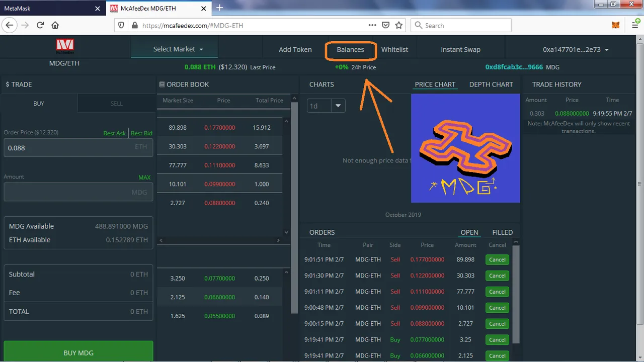This screenshot has width=644, height=362.
Task: Click the Order Price input field
Action: coord(78,148)
